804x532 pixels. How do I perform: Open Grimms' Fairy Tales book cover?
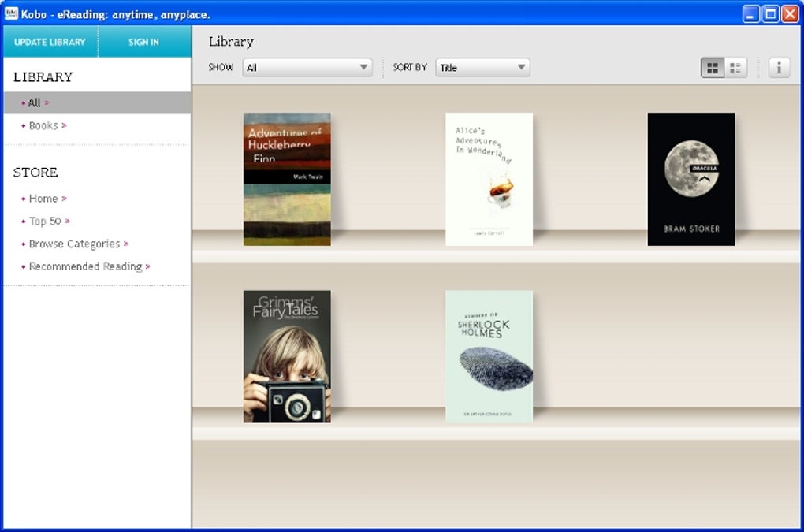pos(287,356)
